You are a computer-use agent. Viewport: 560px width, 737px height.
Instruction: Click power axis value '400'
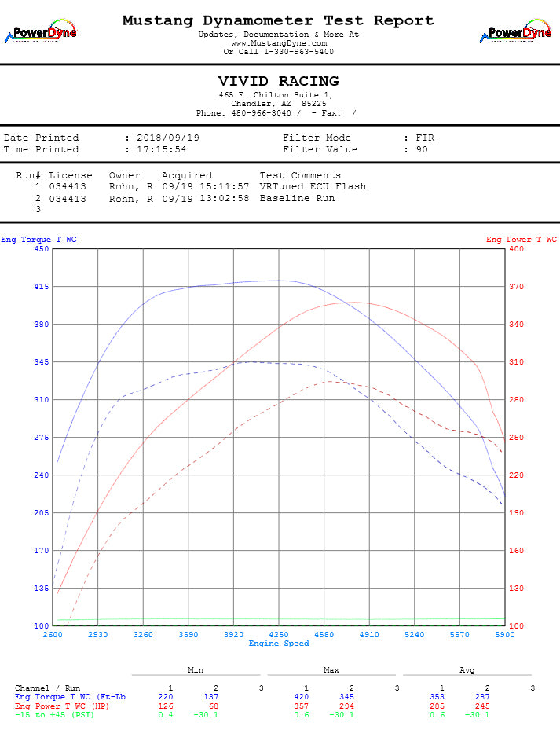click(516, 248)
